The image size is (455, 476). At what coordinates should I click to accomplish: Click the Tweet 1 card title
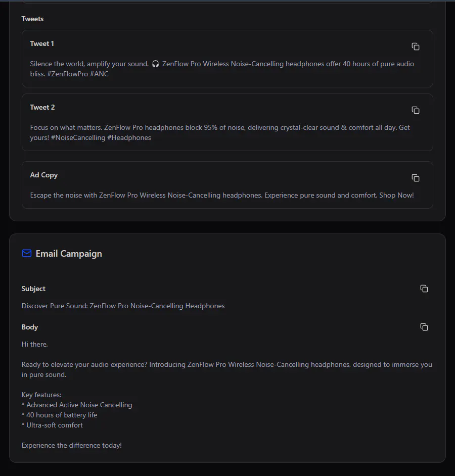click(x=42, y=43)
